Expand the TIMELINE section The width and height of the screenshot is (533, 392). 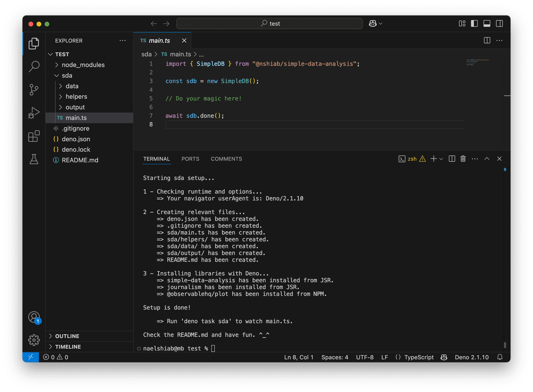click(x=89, y=347)
